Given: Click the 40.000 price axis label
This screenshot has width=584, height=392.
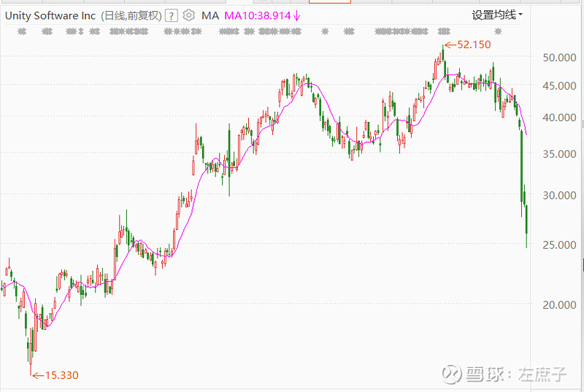Looking at the screenshot, I should click(559, 118).
